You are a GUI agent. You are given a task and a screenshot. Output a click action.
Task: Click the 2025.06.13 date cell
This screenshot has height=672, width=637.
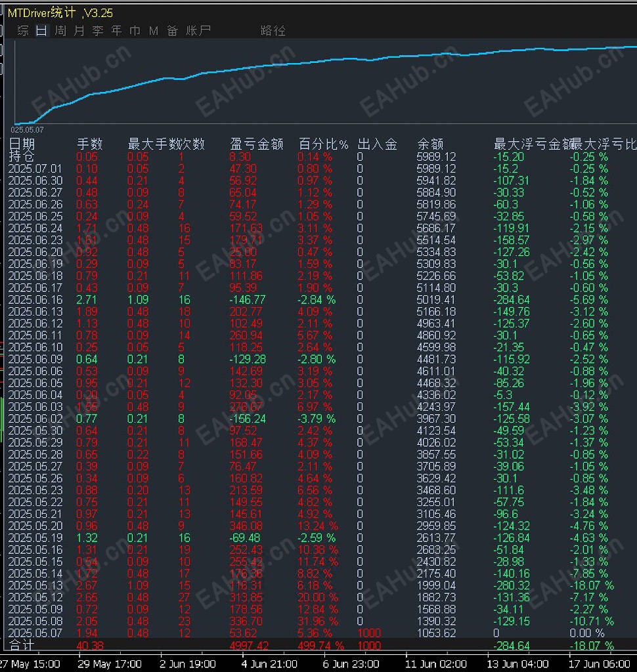point(35,312)
